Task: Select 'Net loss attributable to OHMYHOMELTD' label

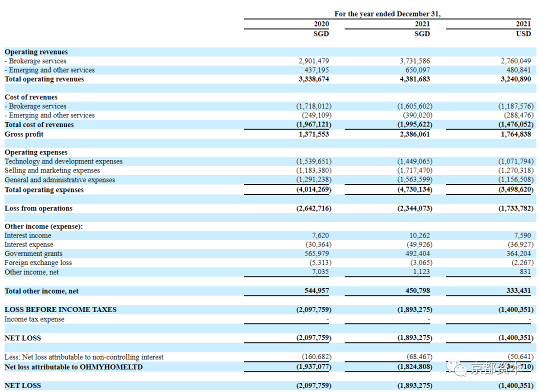Action: pos(73,367)
